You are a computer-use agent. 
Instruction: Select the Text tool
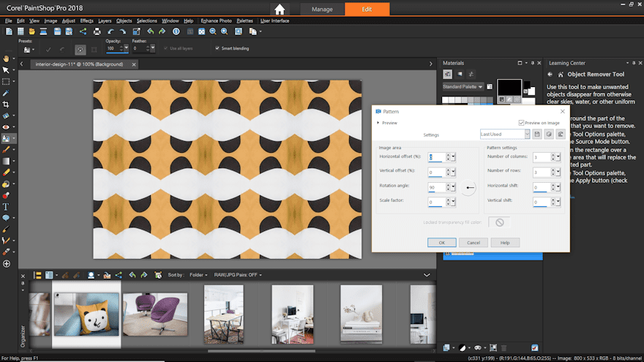[6, 207]
